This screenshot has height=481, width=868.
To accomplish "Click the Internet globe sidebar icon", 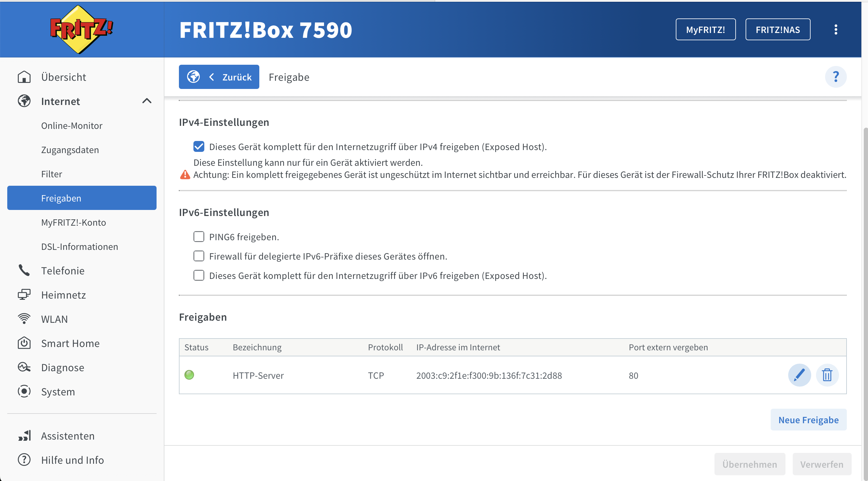I will [24, 101].
